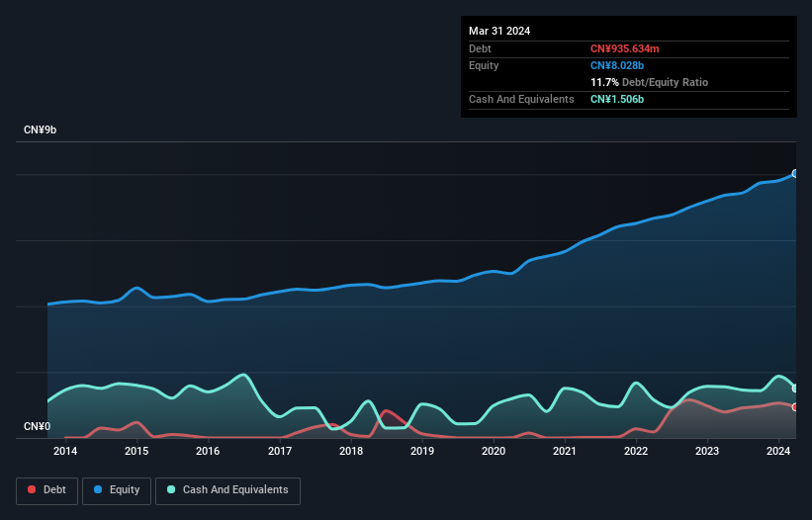Toggle the Debt legend button
The height and width of the screenshot is (520, 812).
coord(47,490)
